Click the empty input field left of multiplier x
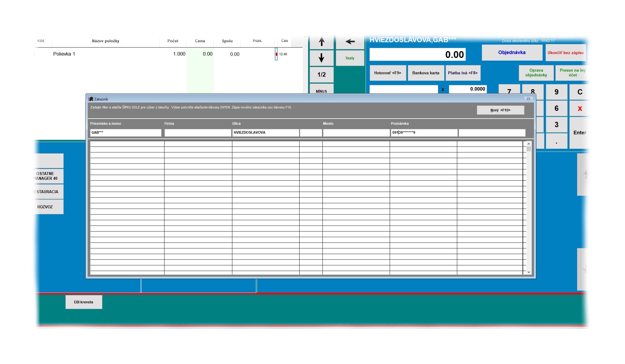The image size is (625, 364). coord(404,89)
